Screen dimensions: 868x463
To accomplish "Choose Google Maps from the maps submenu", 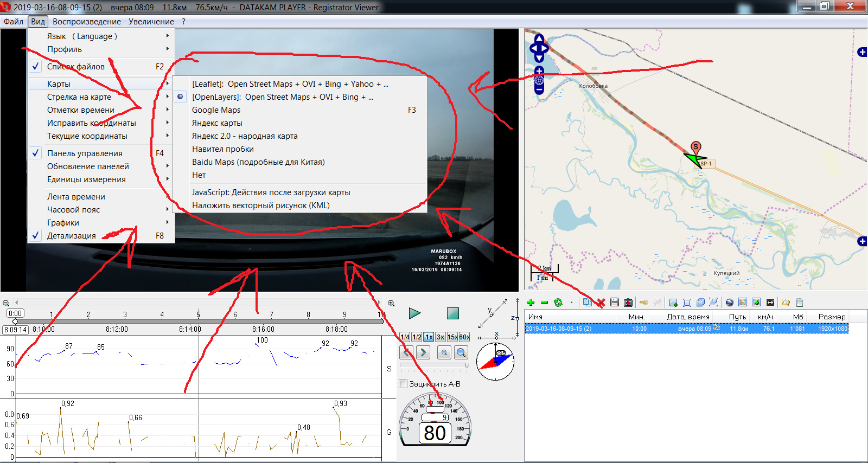I will [299, 110].
